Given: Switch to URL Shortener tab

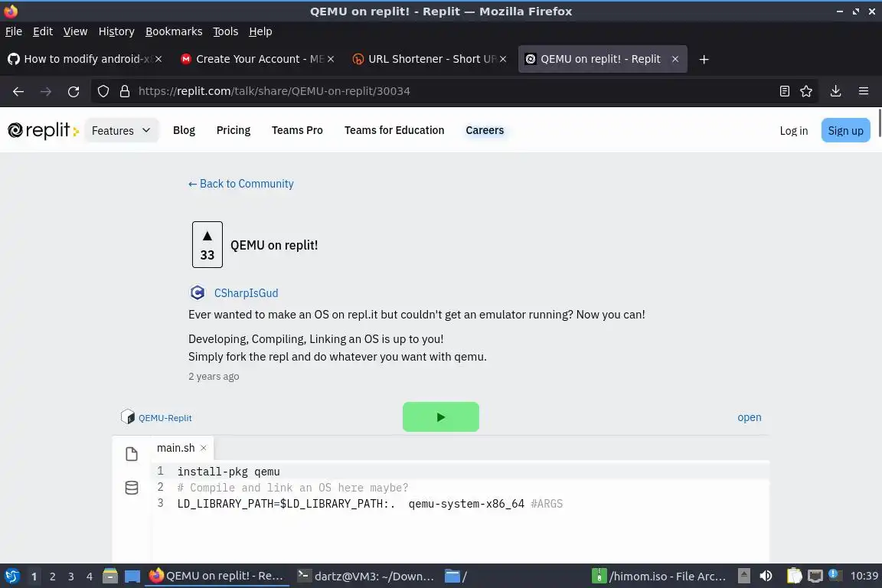Looking at the screenshot, I should point(429,59).
